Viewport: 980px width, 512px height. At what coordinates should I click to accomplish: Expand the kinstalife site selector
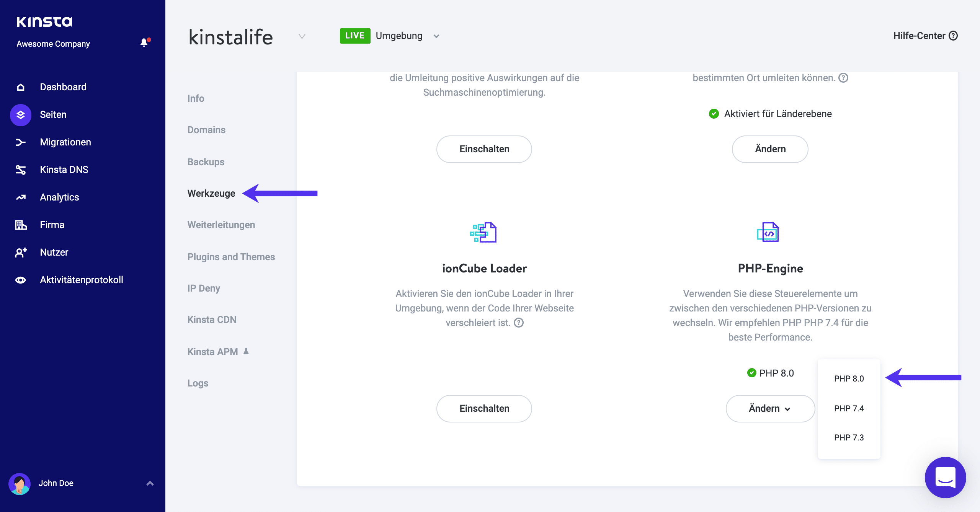[x=302, y=36]
